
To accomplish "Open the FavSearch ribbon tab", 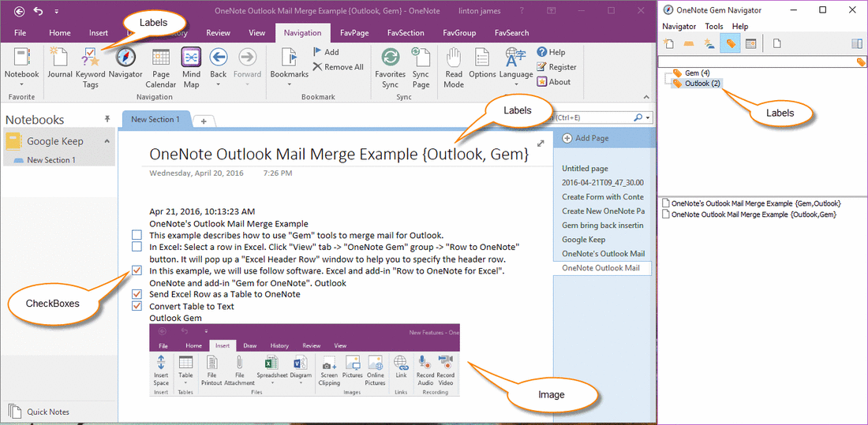I will [511, 32].
